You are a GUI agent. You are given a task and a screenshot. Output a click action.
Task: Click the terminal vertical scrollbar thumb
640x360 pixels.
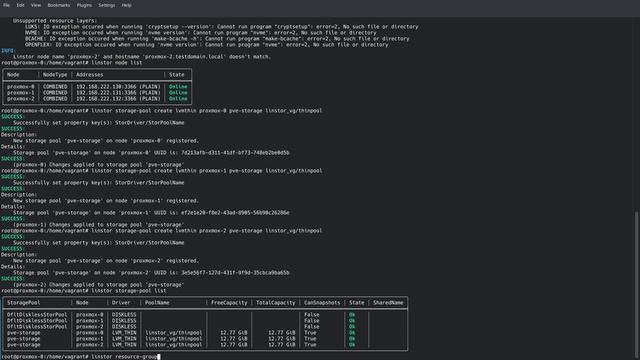tap(637, 285)
